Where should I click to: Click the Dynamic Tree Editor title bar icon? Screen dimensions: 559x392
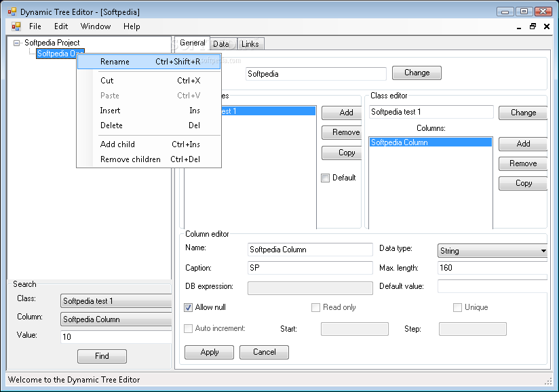pyautogui.click(x=12, y=12)
